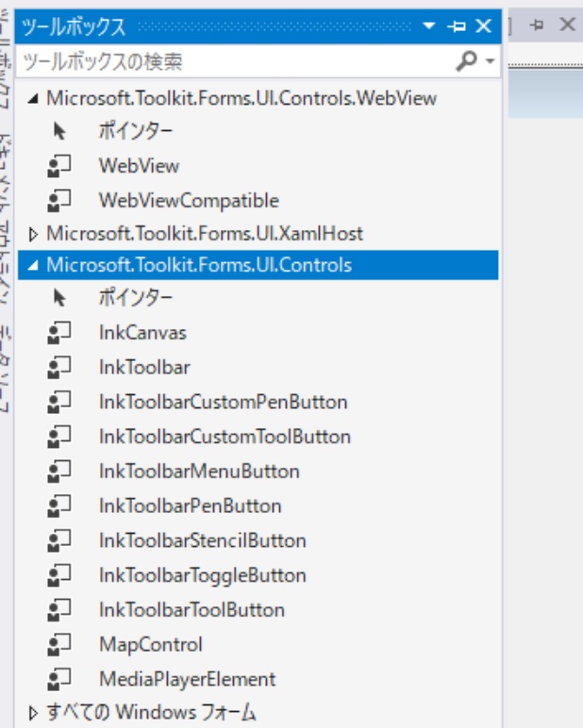Screen dimensions: 583x728
Task: Select ポインター text in Controls group
Action: click(135, 298)
